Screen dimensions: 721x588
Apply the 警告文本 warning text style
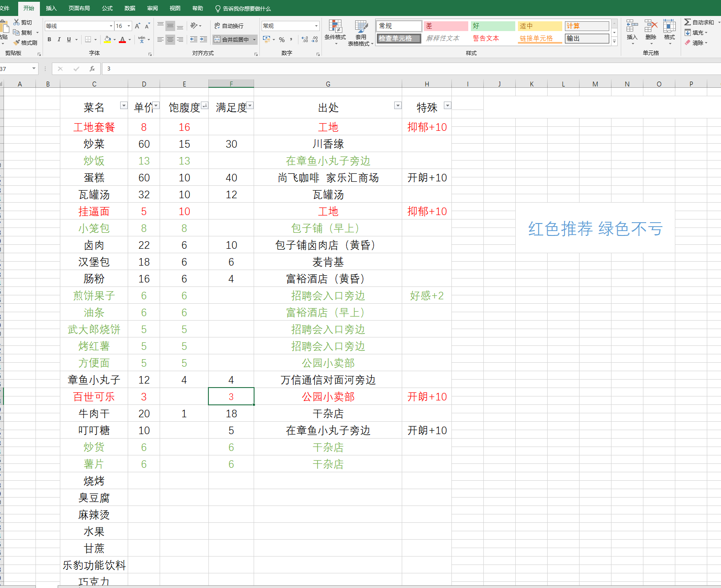(x=493, y=39)
